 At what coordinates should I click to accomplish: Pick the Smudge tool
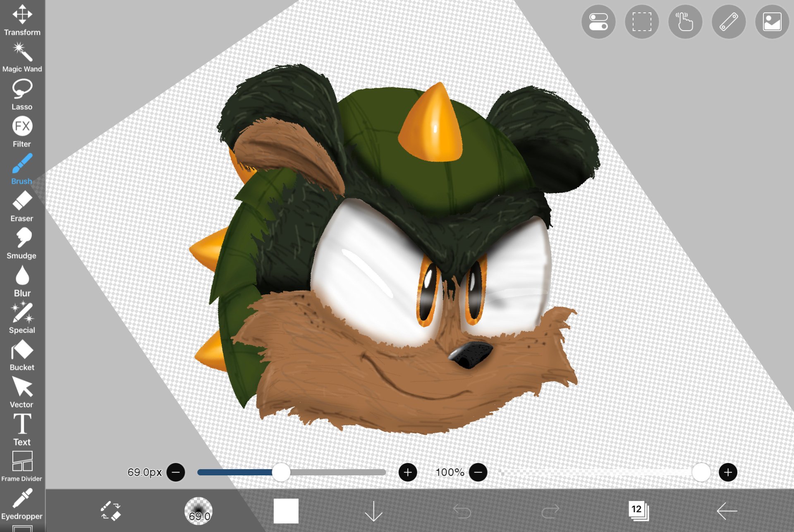pyautogui.click(x=22, y=243)
